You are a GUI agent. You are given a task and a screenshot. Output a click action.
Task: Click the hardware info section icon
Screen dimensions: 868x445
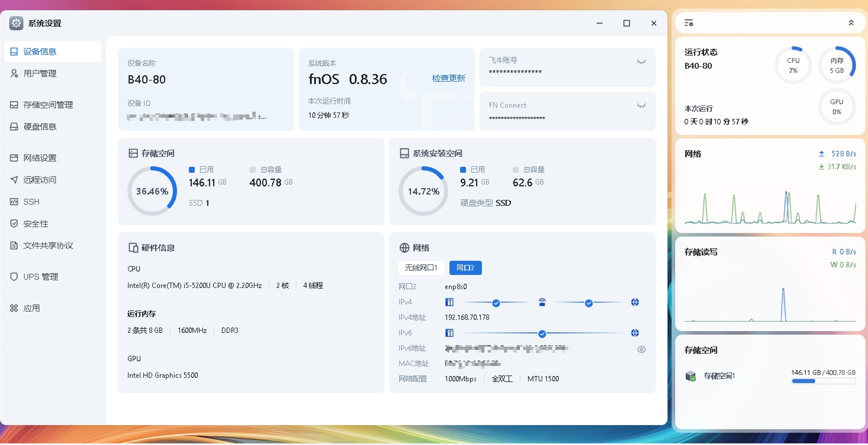point(133,248)
